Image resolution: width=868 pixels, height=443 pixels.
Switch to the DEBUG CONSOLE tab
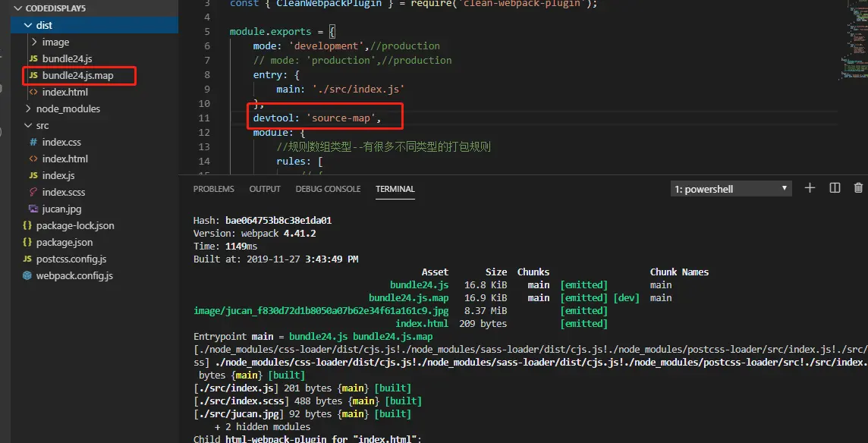[x=328, y=189]
